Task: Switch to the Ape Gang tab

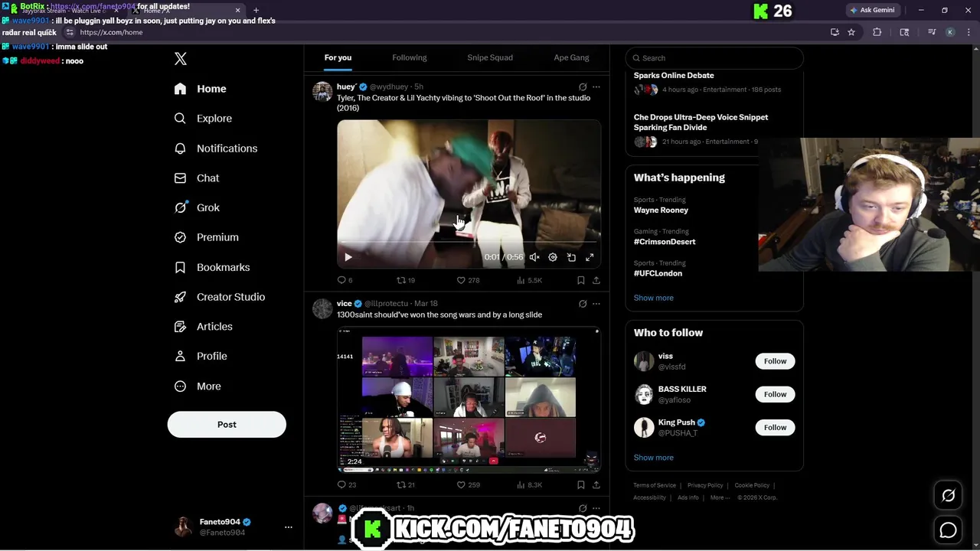Action: point(571,57)
